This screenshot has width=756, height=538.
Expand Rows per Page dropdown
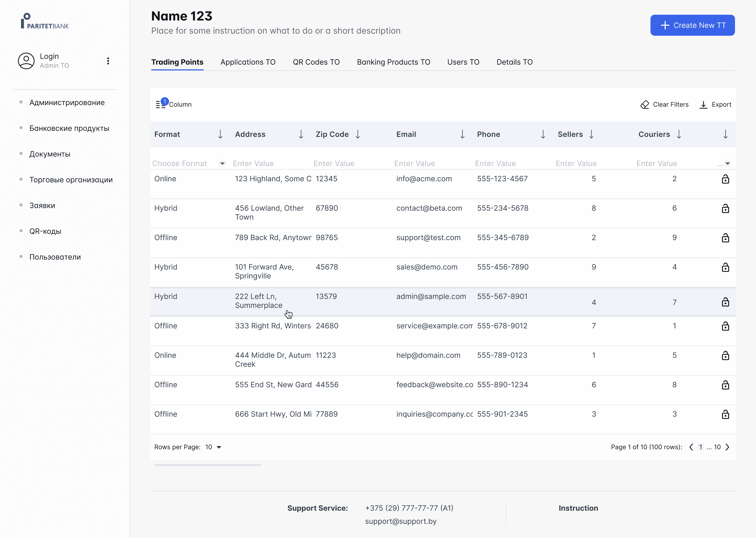219,447
